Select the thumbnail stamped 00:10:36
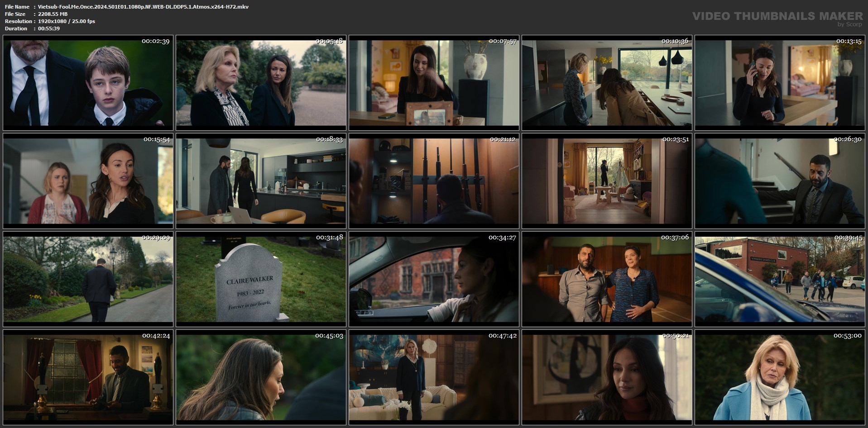Screen dimensions: 868x428 [x=607, y=83]
